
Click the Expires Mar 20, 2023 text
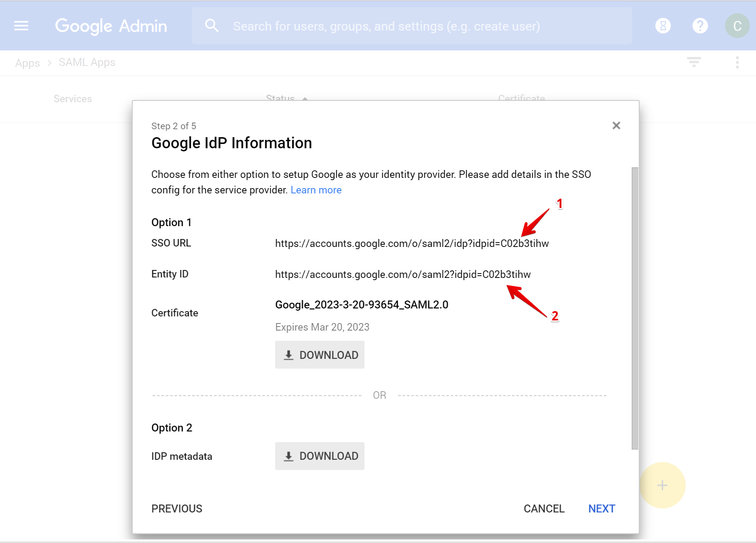click(322, 327)
